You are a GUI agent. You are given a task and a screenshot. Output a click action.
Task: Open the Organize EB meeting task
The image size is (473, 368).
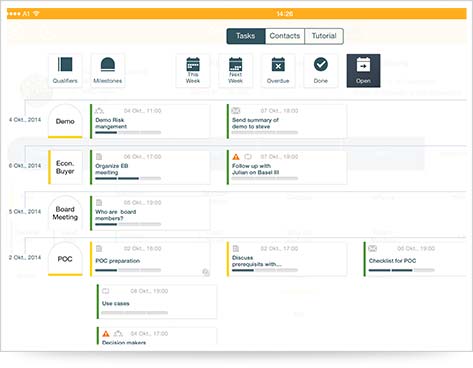[x=150, y=167]
